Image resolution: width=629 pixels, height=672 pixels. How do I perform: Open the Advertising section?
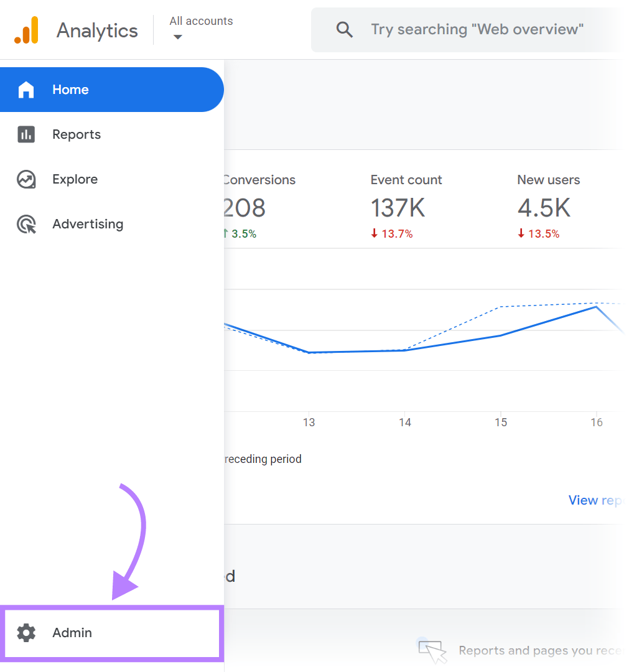click(x=87, y=224)
